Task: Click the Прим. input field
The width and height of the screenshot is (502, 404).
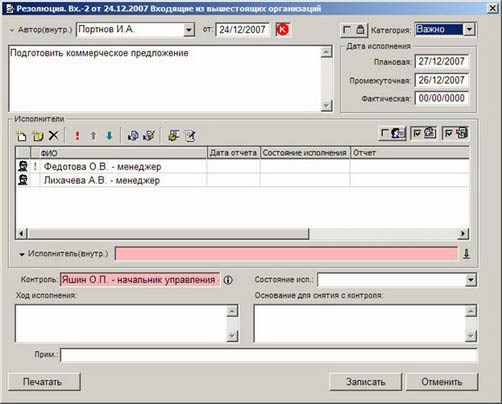Action: coord(269,355)
